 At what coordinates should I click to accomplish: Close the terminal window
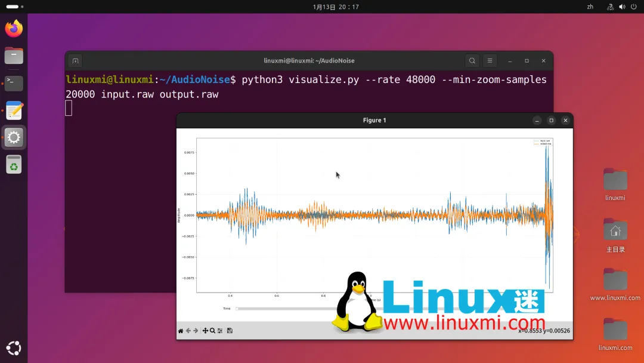(543, 61)
